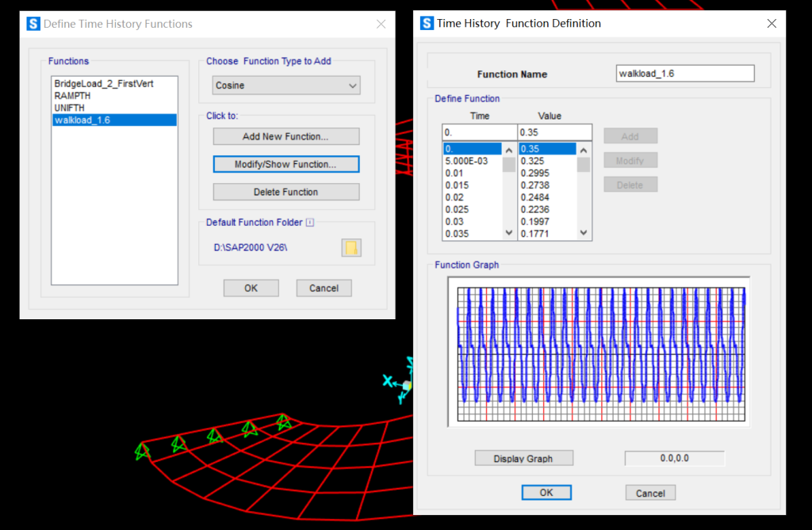Select the 0.2995 value in Value list
The image size is (812, 530).
tap(535, 173)
